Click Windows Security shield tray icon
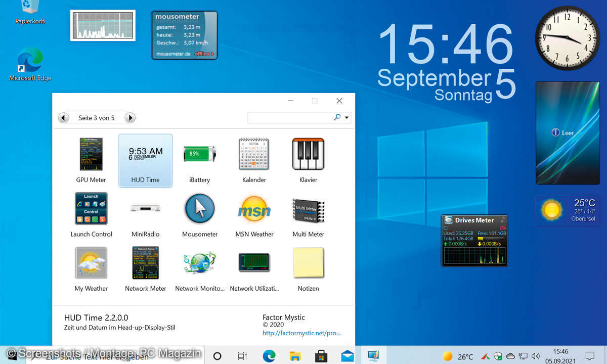 click(x=498, y=356)
